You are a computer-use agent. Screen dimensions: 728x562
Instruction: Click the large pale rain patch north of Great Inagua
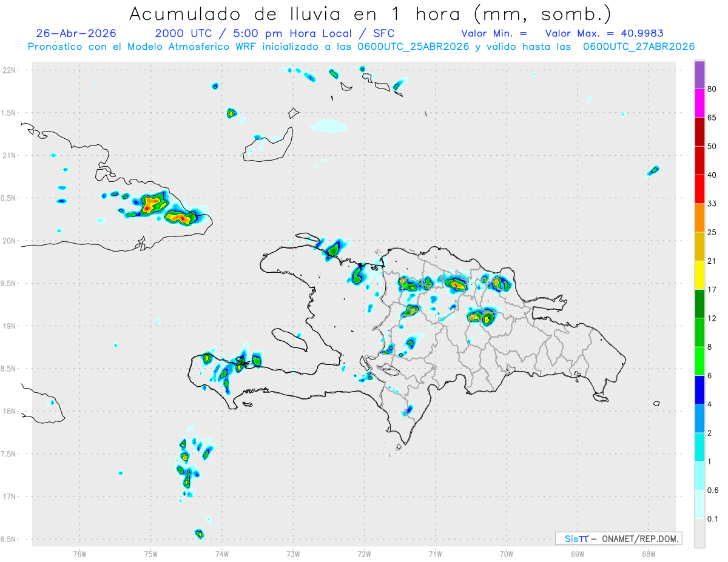[x=328, y=125]
